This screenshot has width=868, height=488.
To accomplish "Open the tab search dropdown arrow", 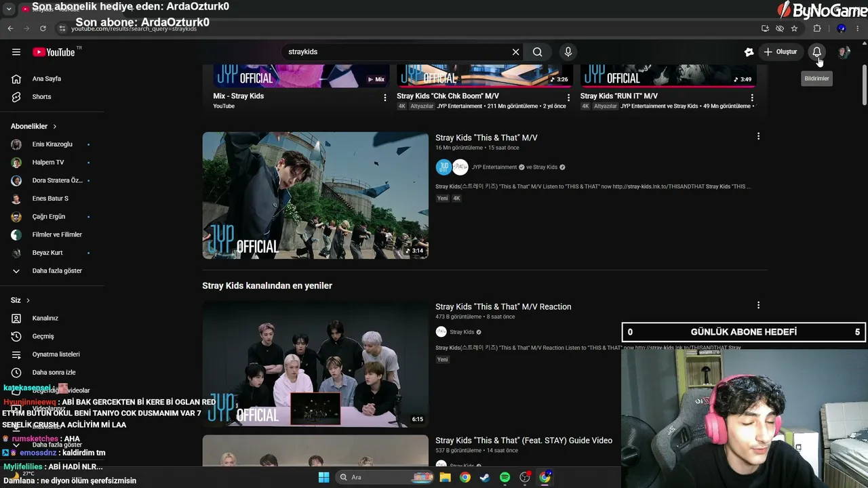I will point(9,9).
